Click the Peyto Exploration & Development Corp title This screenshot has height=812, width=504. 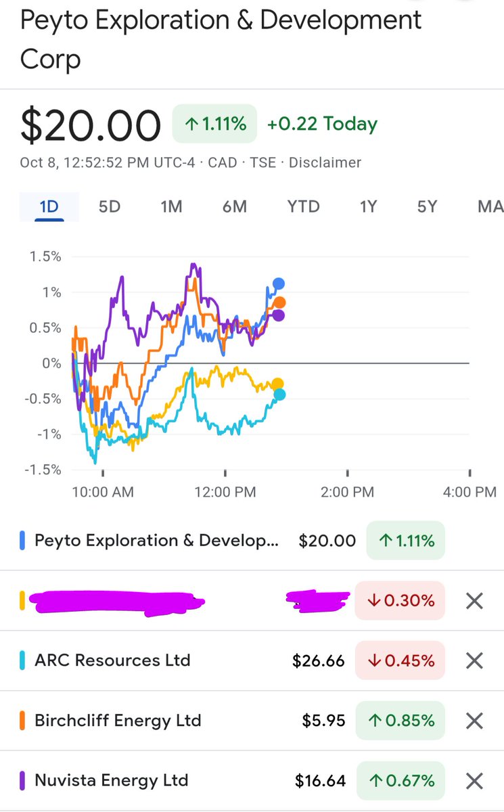[x=221, y=39]
